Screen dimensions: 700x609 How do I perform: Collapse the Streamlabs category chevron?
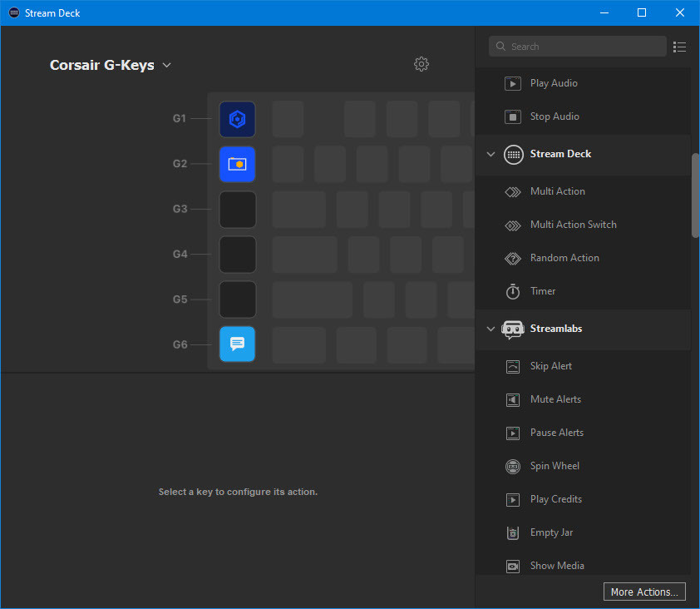[490, 329]
